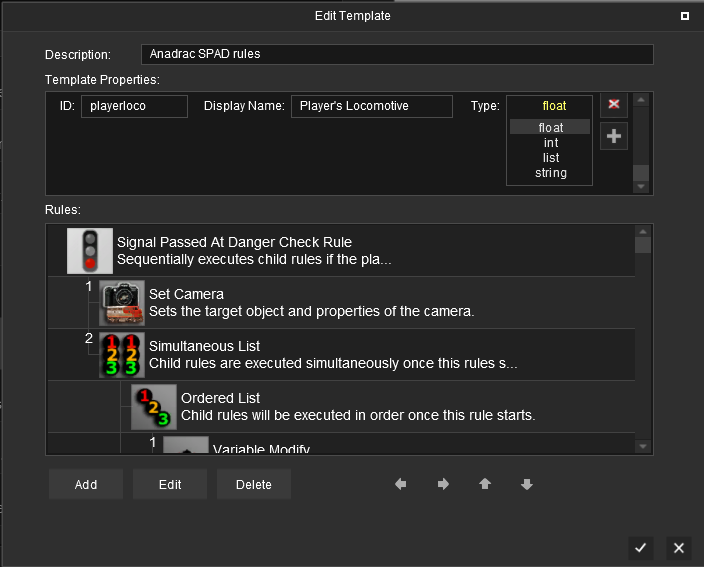Choose string in the Type list
The image size is (704, 567).
coord(550,173)
